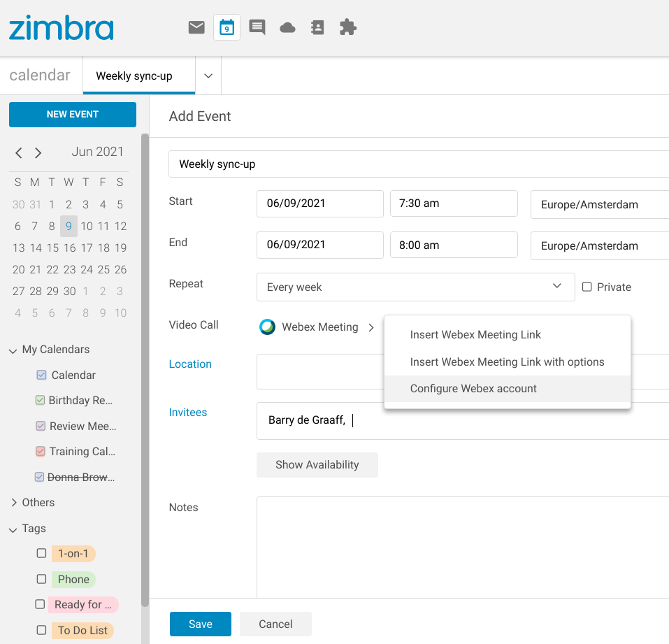Check the 1-on-1 tag checkbox

click(41, 553)
